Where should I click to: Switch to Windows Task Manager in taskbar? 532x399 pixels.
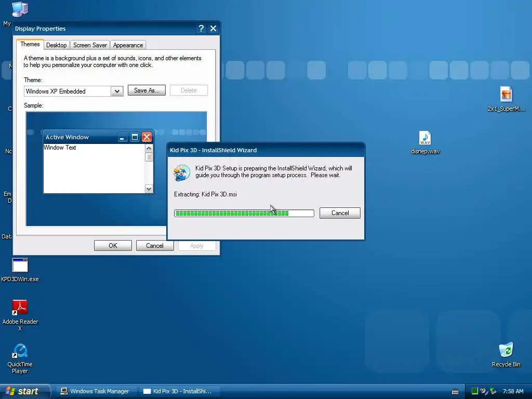(x=95, y=391)
